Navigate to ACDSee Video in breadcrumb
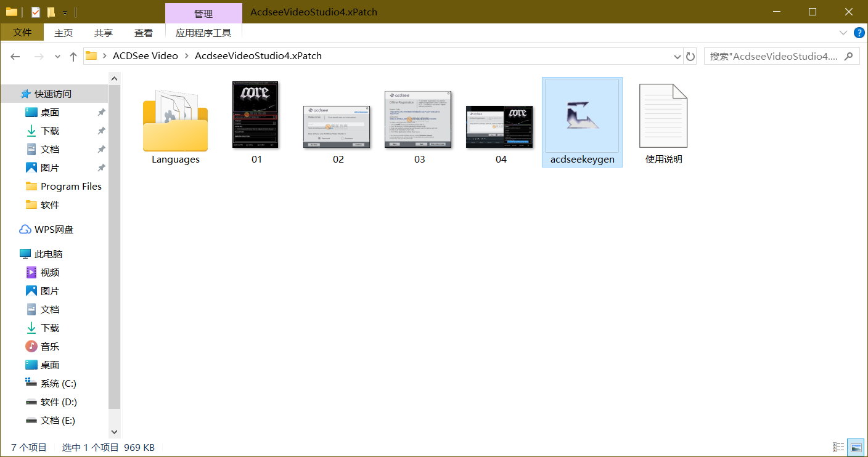The height and width of the screenshot is (457, 868). pos(145,56)
